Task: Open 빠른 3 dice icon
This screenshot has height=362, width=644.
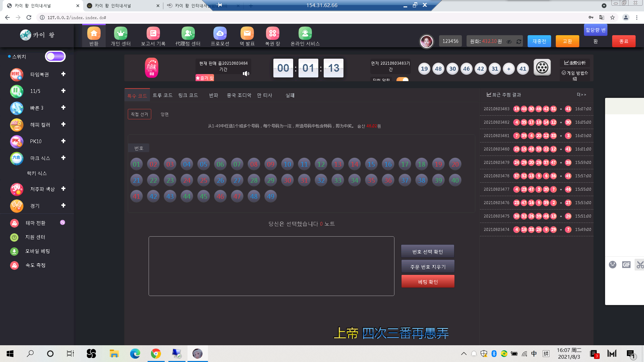Action: (x=17, y=108)
